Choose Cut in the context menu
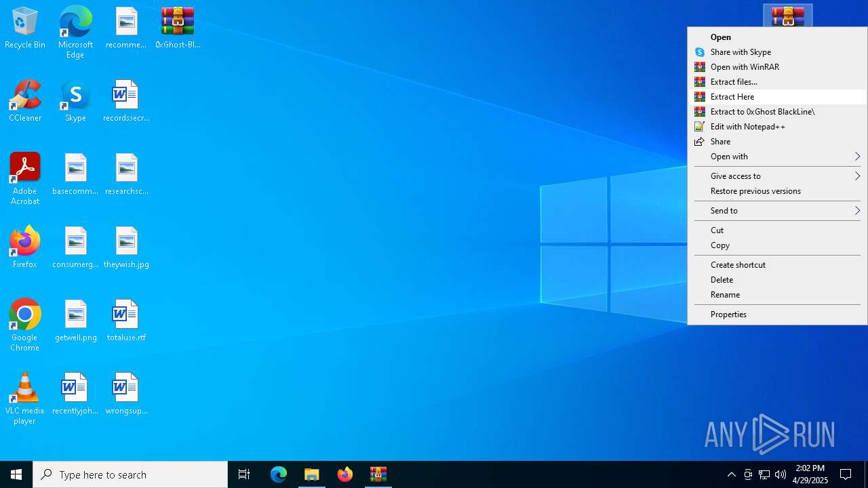Image resolution: width=868 pixels, height=488 pixels. [x=777, y=230]
